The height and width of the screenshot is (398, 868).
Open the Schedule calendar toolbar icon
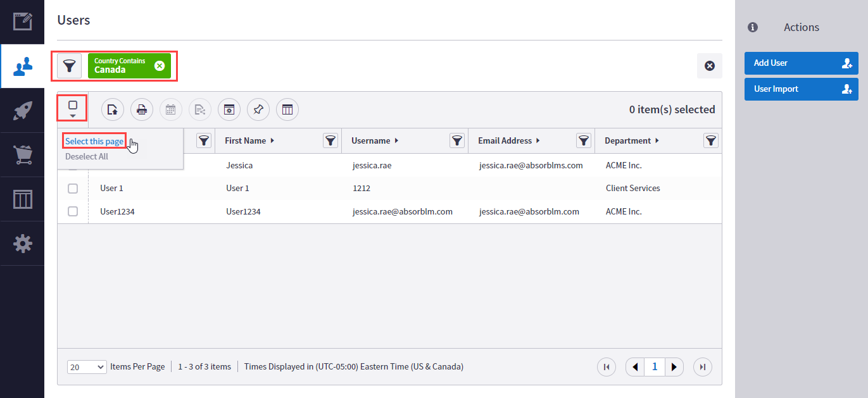pyautogui.click(x=170, y=109)
